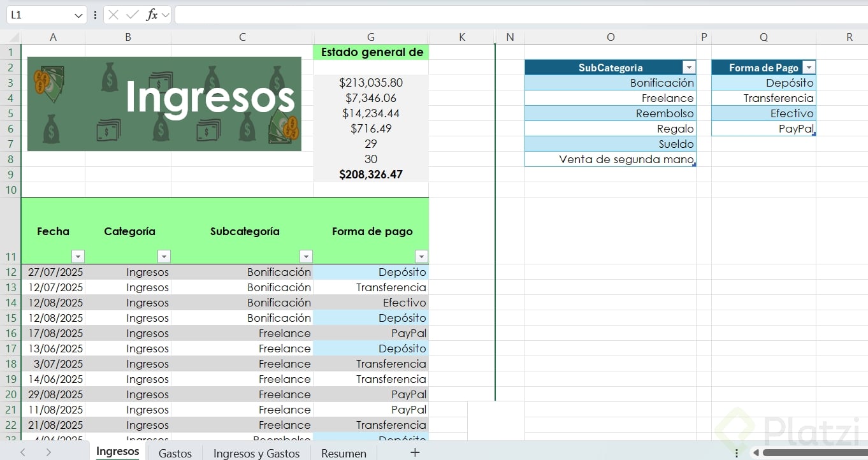Select column K header
Image resolution: width=868 pixels, height=460 pixels.
coord(462,37)
